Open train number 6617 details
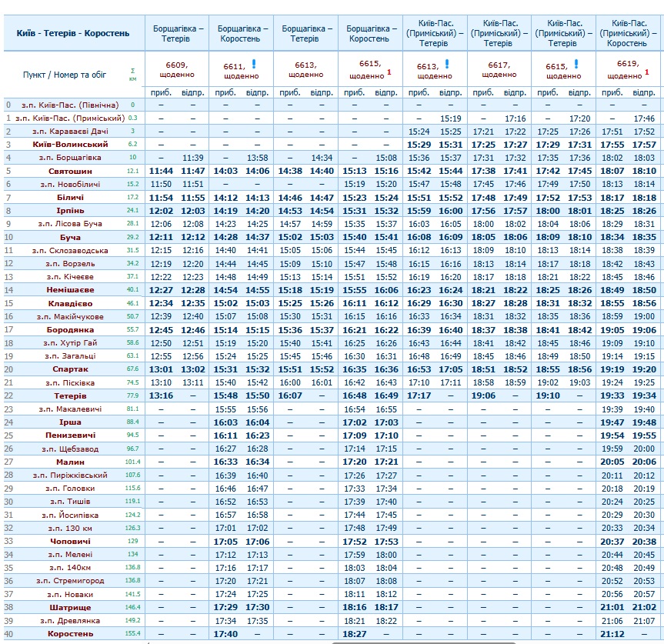The image size is (664, 644). pos(499,66)
